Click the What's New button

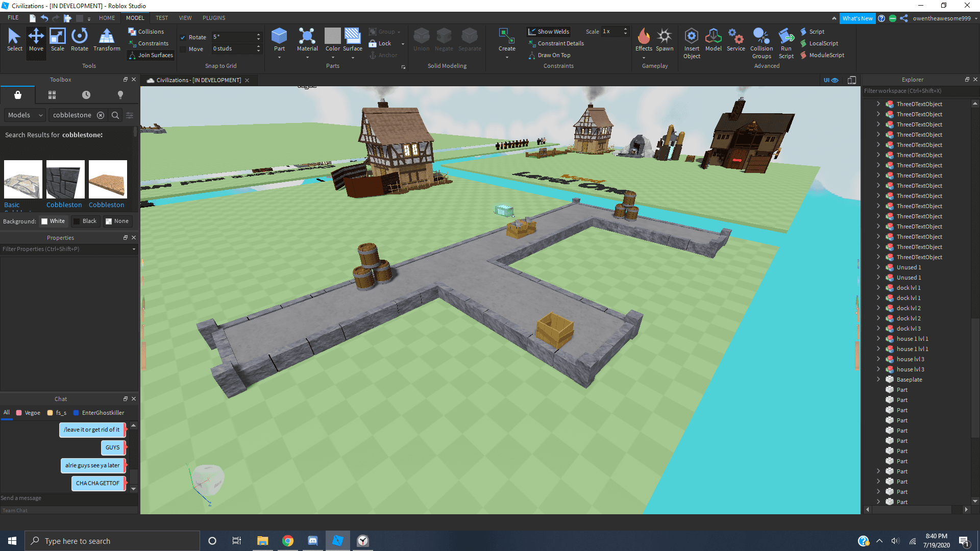point(857,18)
